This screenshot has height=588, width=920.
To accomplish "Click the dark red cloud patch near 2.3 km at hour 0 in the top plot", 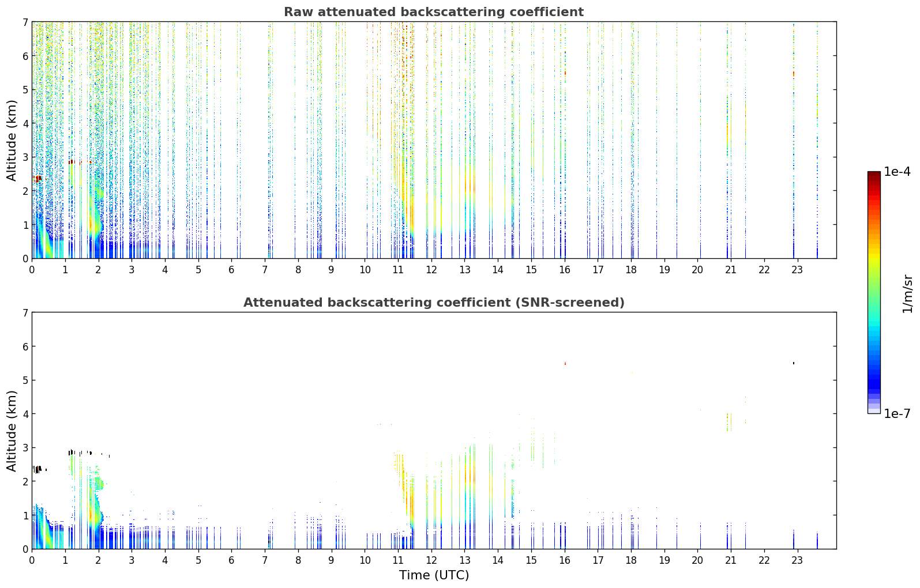I will [x=38, y=179].
